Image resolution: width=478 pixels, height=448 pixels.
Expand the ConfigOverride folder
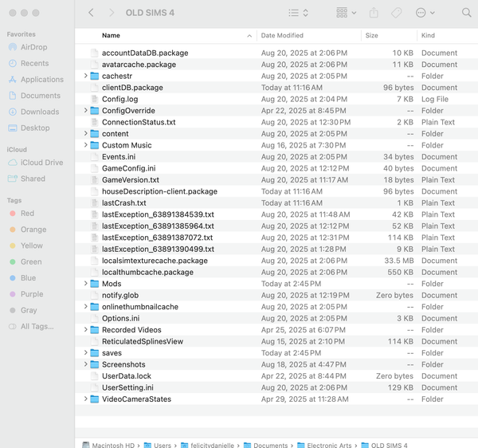[x=86, y=110]
